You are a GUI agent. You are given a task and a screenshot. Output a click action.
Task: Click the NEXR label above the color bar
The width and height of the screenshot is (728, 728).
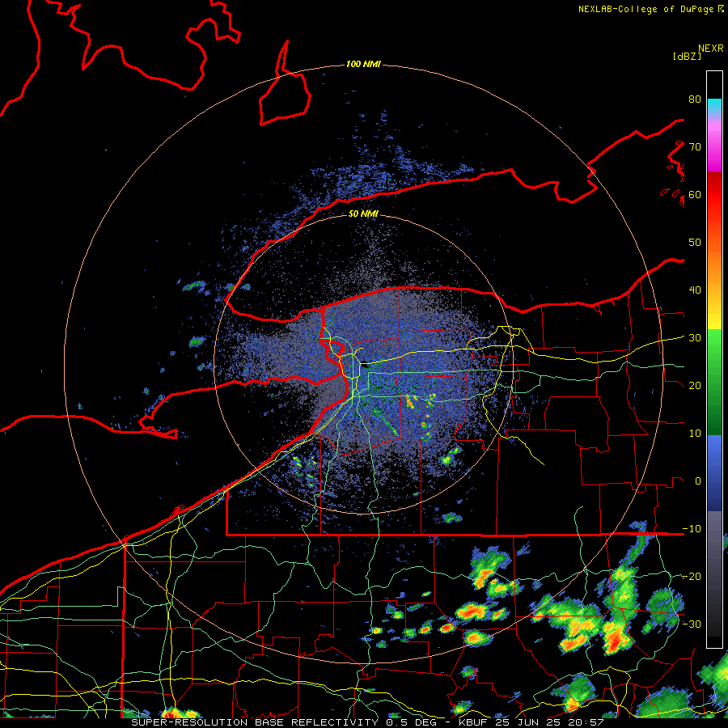coord(710,49)
